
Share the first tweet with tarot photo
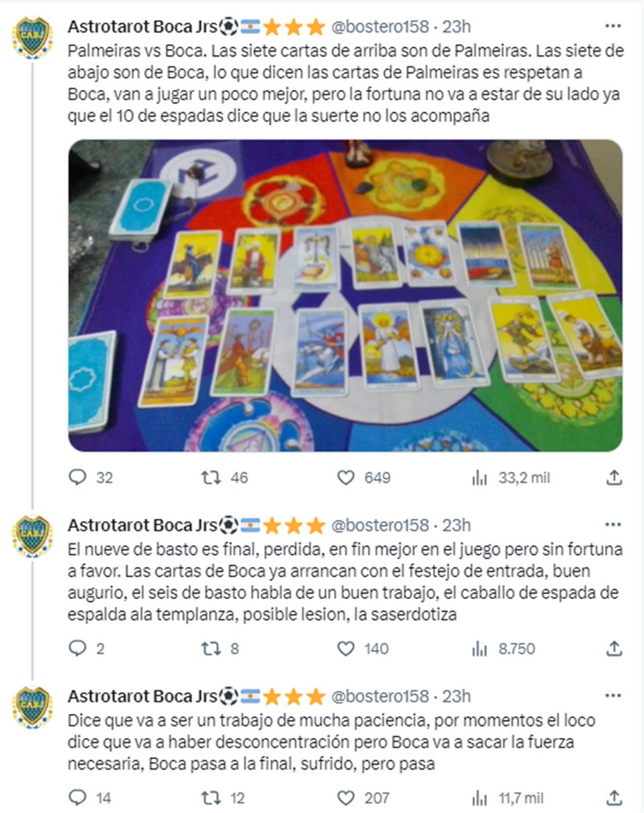point(614,477)
